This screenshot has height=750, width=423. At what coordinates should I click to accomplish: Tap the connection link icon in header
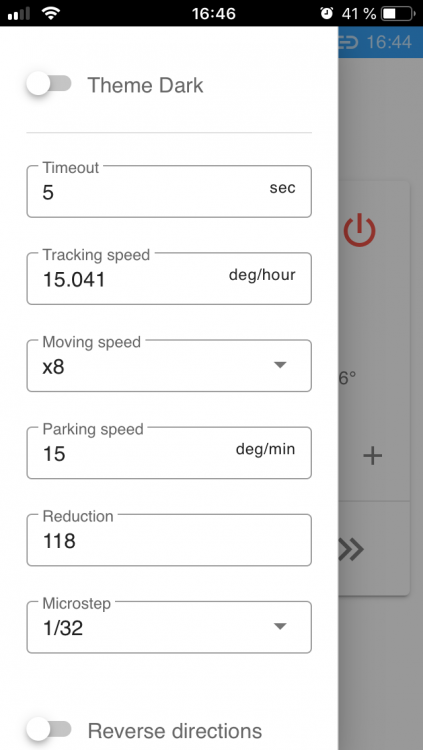click(348, 42)
